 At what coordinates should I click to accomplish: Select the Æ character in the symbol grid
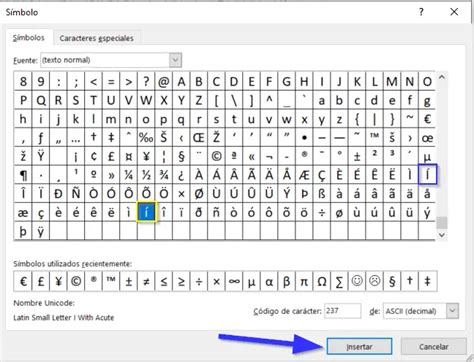coord(304,175)
